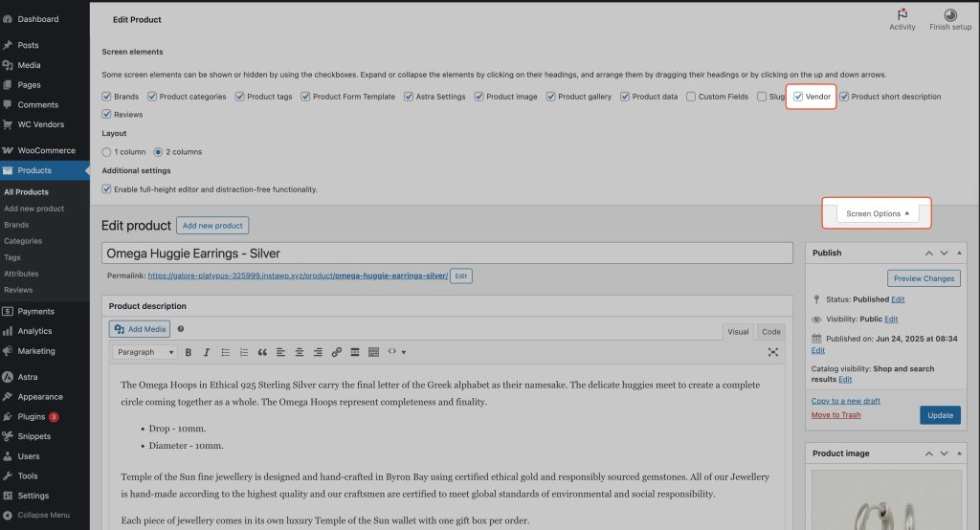Viewport: 980px width, 530px height.
Task: Click the Preview Changes button
Action: tap(924, 278)
